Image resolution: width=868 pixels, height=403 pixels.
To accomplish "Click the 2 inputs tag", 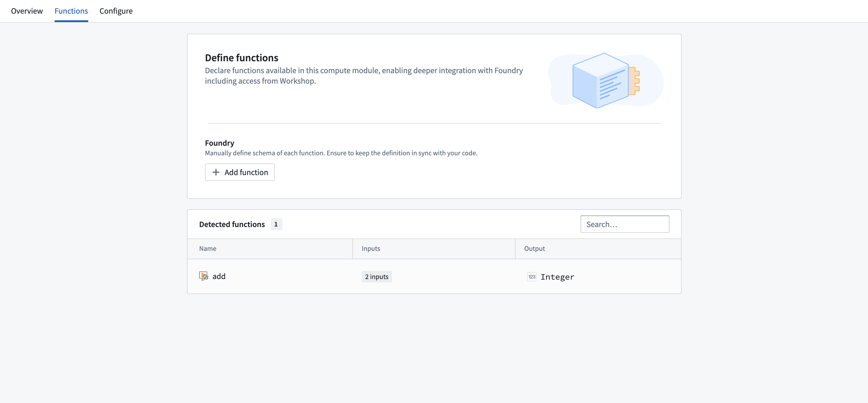I will [x=377, y=277].
